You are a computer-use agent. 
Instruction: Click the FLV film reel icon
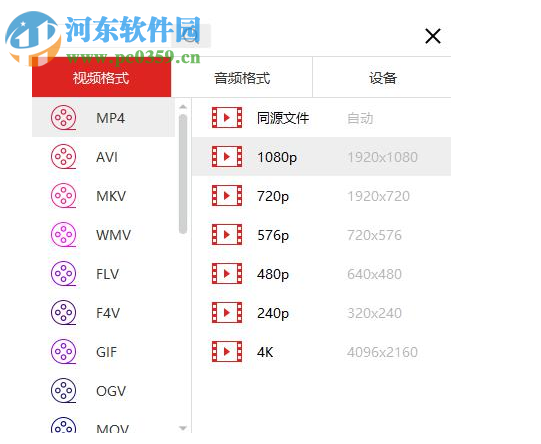pyautogui.click(x=63, y=274)
